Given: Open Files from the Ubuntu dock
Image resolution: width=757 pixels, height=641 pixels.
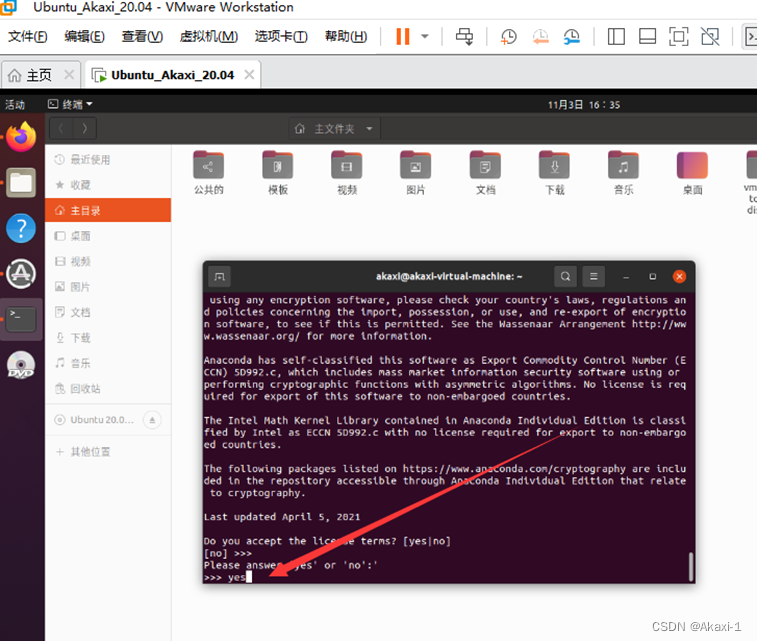Looking at the screenshot, I should coord(21,182).
